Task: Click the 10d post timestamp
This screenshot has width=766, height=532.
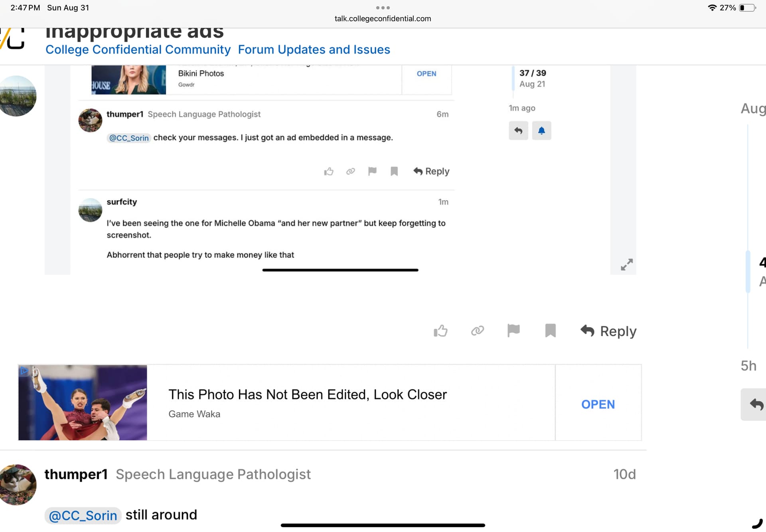Action: [x=624, y=474]
